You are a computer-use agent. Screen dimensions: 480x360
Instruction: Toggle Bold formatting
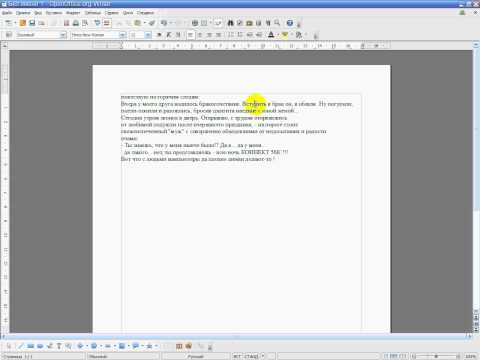pyautogui.click(x=159, y=35)
